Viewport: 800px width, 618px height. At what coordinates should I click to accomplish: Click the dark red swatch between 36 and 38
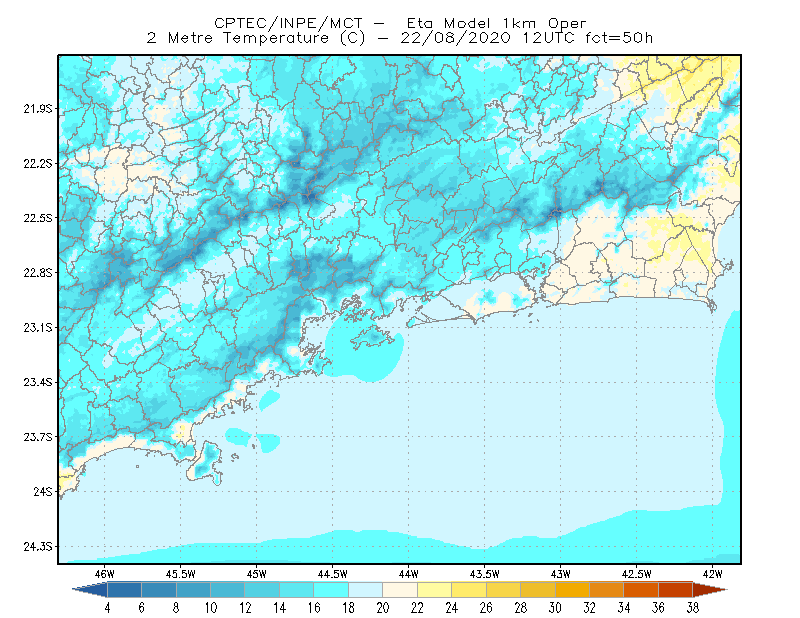[x=676, y=590]
